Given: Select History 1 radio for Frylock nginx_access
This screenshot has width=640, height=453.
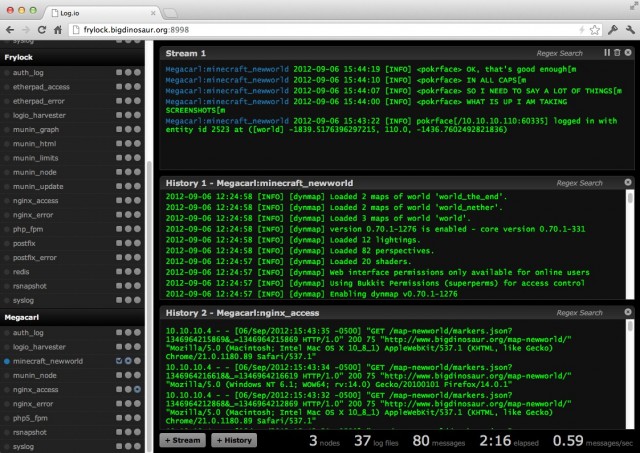Looking at the screenshot, I should pos(128,200).
